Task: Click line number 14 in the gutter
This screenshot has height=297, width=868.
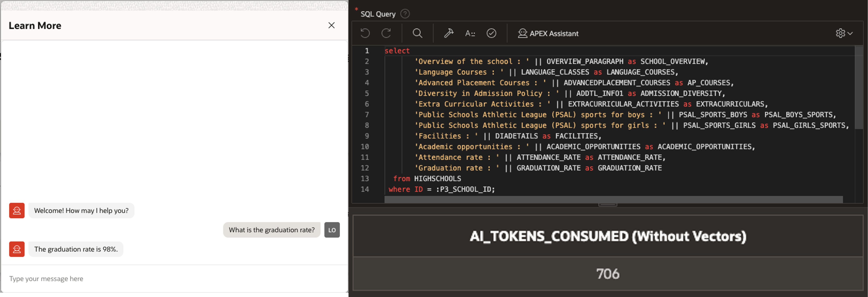Action: tap(365, 189)
